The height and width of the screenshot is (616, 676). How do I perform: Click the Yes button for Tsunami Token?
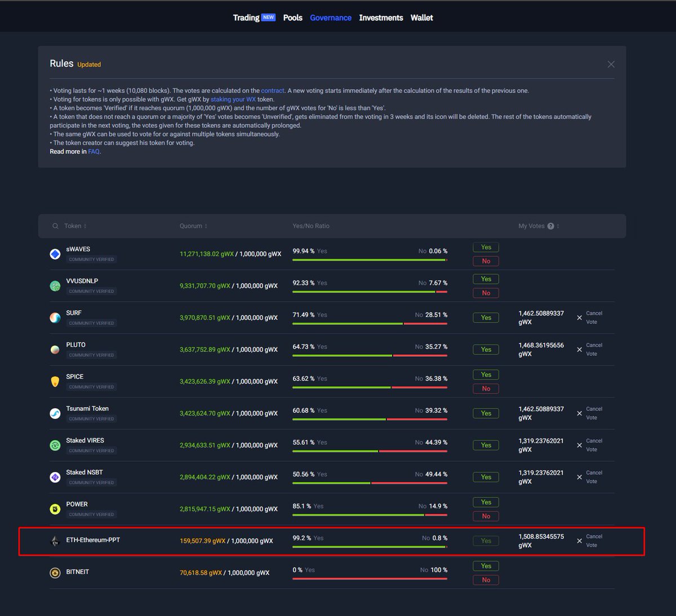(486, 413)
